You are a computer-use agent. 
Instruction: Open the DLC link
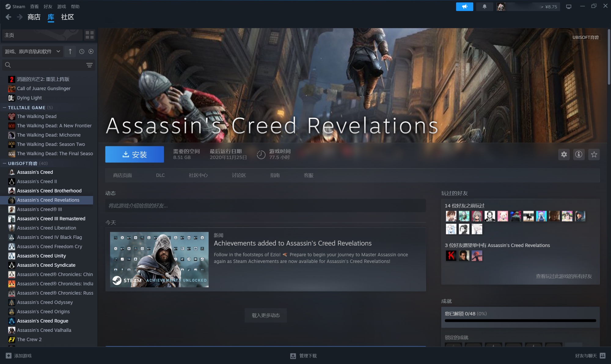tap(160, 175)
